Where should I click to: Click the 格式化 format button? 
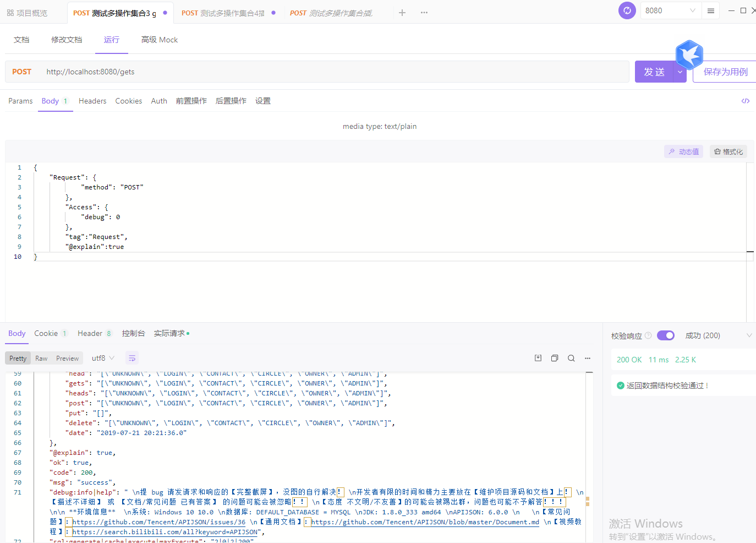[728, 151]
